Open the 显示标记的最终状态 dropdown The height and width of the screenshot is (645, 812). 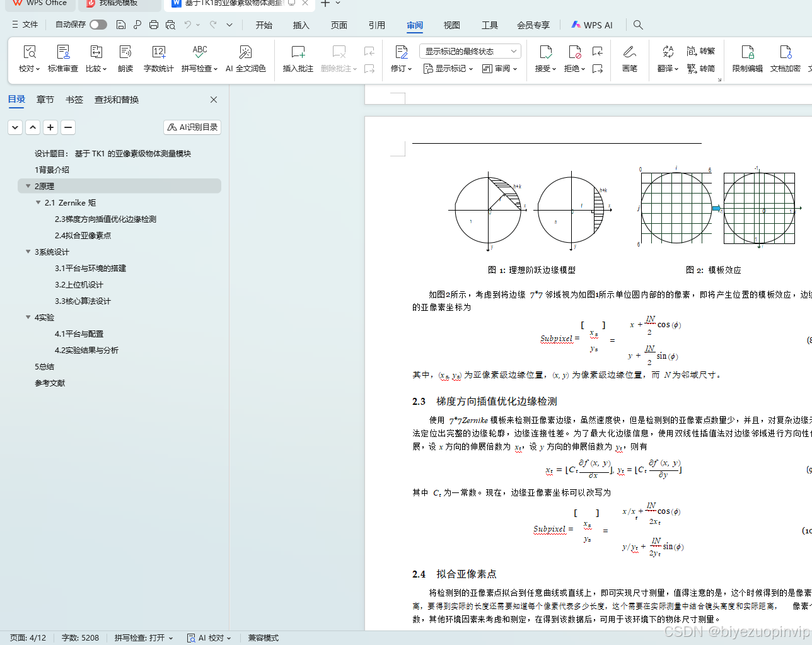(469, 50)
